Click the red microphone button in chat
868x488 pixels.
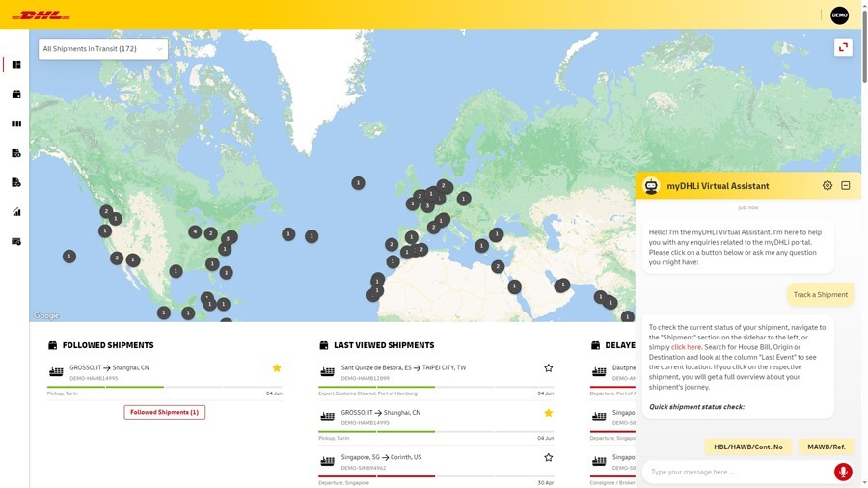pyautogui.click(x=843, y=472)
